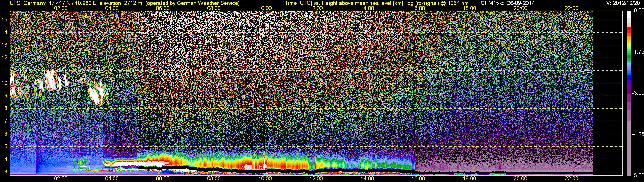Click the 3 km height axis label
The height and width of the screenshot is (182, 644).
(x=6, y=172)
